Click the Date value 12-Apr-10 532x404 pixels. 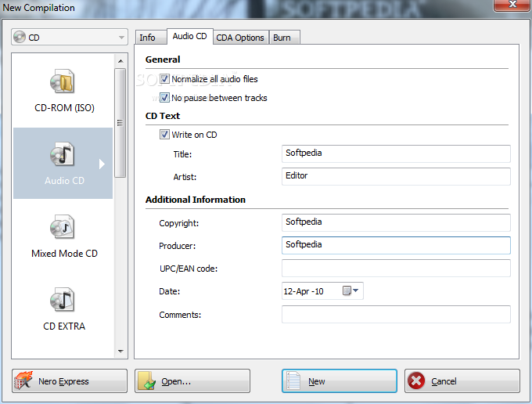[304, 291]
